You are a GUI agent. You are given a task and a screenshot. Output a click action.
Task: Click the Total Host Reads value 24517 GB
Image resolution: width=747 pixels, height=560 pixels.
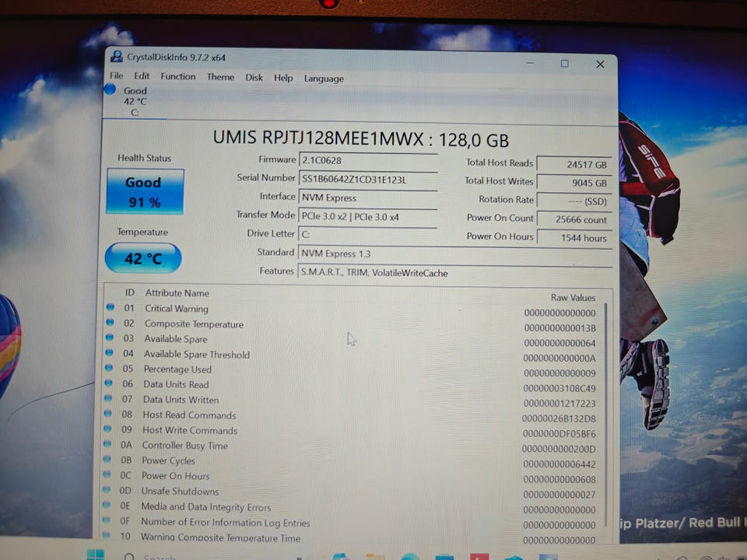tap(574, 164)
